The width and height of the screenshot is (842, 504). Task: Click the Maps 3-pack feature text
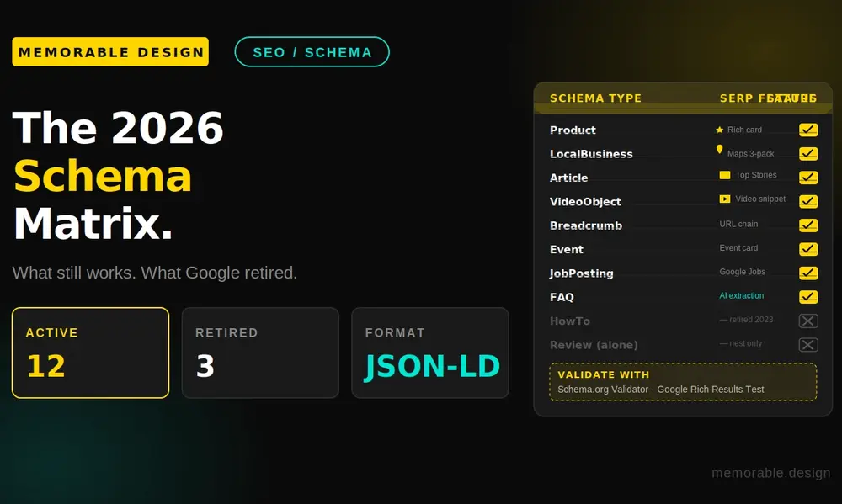tap(750, 153)
